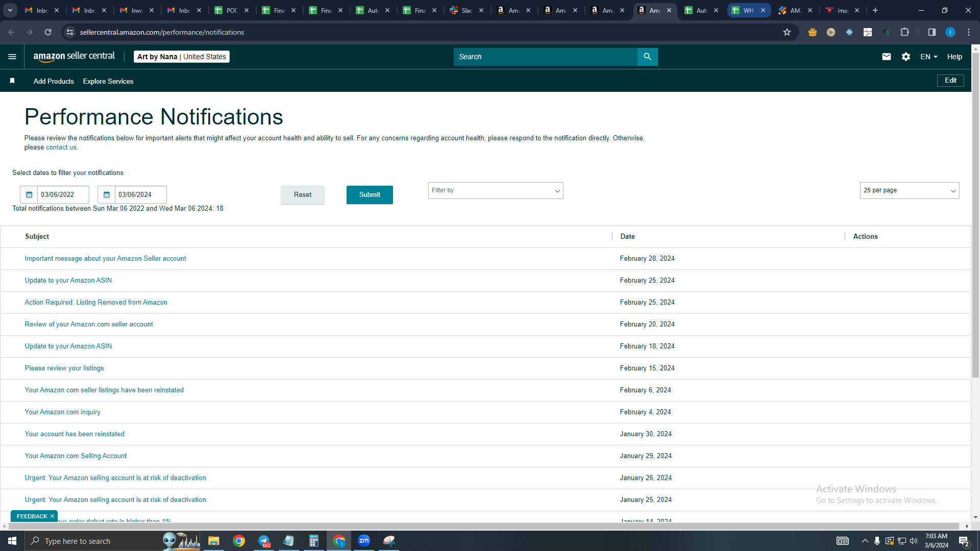
Task: Expand the 25 per page dropdown
Action: point(910,190)
